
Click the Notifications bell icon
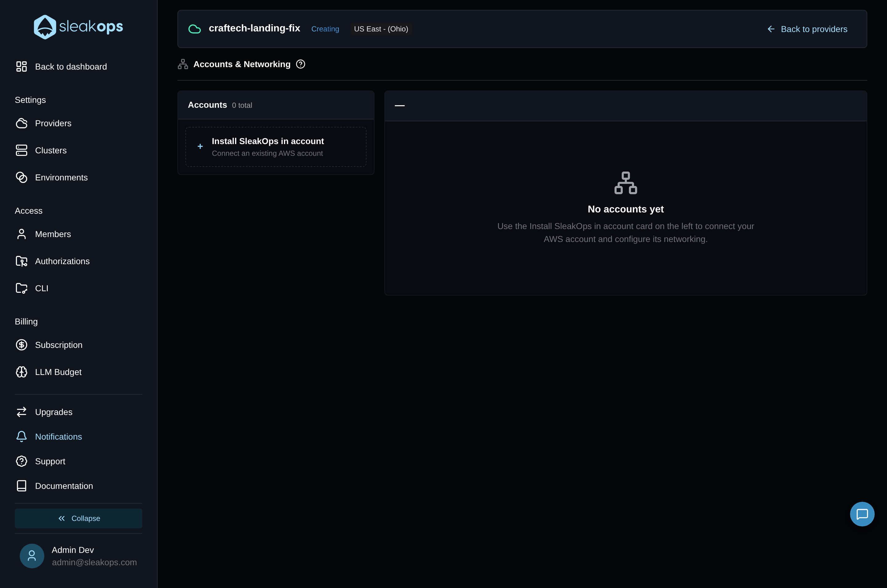[x=21, y=437]
